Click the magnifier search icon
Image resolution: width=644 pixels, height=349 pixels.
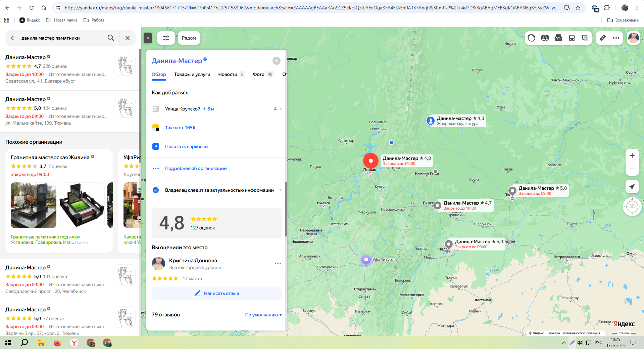(x=111, y=38)
